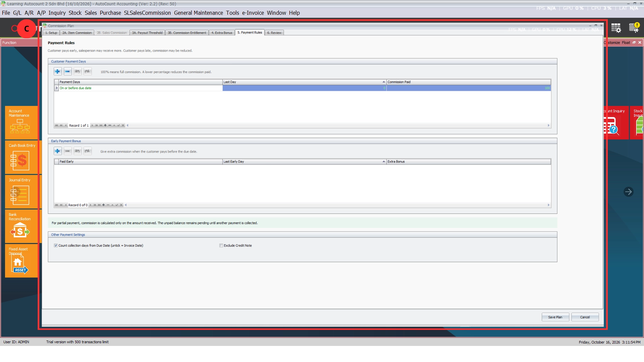644x362 pixels.
Task: Remove row in Customer Payment Days toolbar
Action: click(67, 71)
